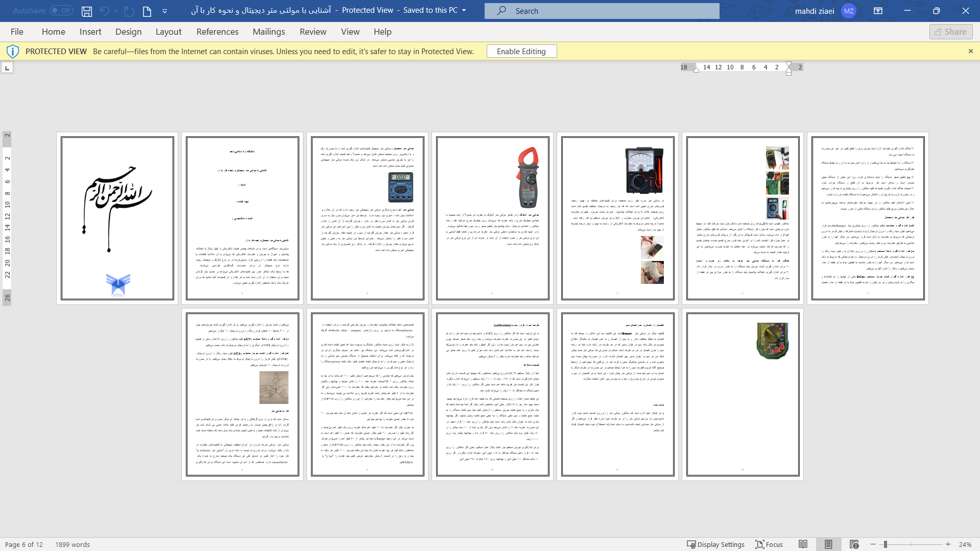The image size is (980, 551).
Task: Click the PROTECTED VIEW shield icon
Action: click(13, 51)
